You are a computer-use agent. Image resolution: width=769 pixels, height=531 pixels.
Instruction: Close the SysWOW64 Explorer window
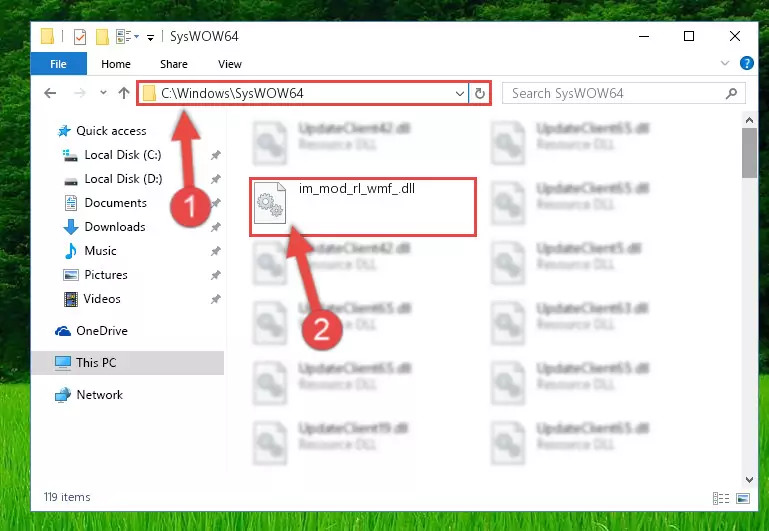coord(735,36)
